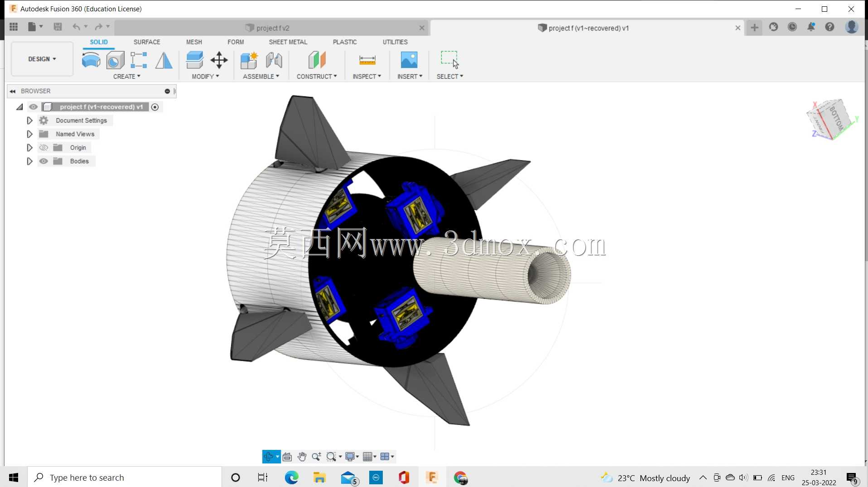This screenshot has width=868, height=487.
Task: Activate the window Select tool icon
Action: [x=449, y=60]
